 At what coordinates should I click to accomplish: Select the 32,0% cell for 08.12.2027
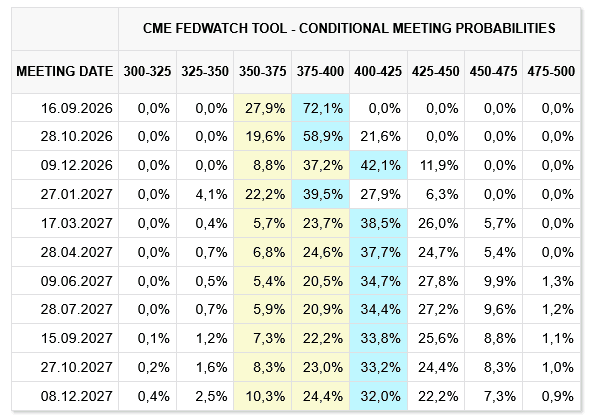pyautogui.click(x=379, y=396)
